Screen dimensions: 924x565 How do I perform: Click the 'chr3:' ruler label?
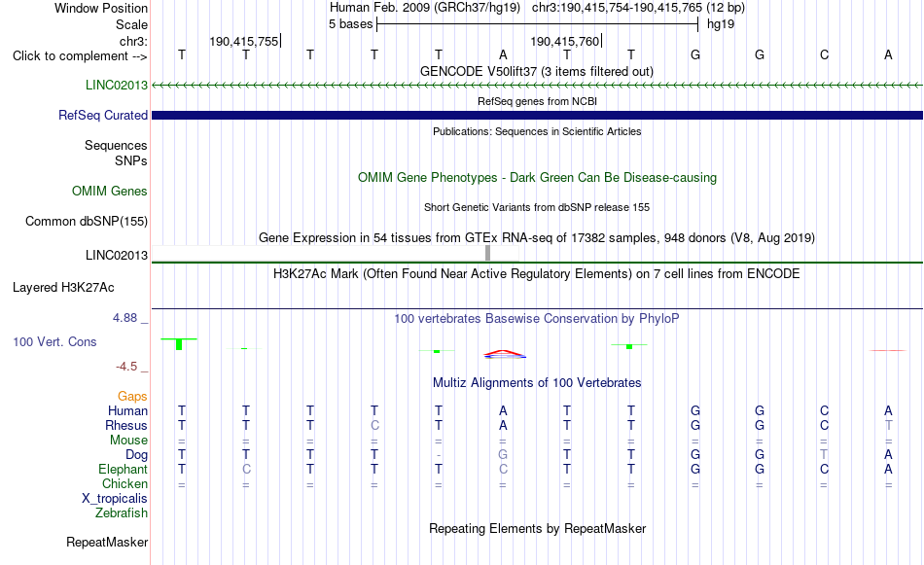133,41
